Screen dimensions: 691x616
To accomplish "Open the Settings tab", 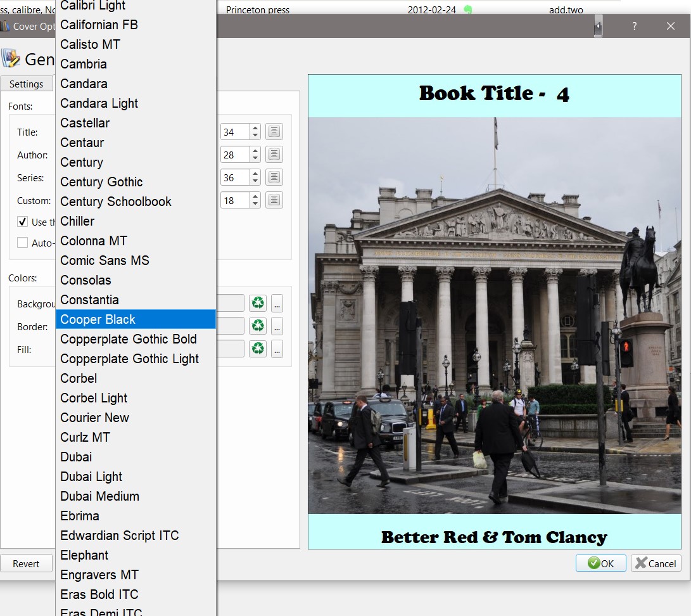I will (x=27, y=84).
